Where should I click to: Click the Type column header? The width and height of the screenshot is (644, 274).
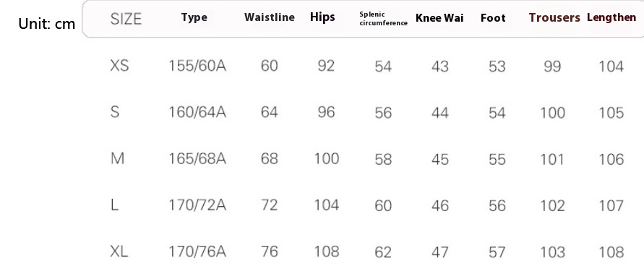194,17
